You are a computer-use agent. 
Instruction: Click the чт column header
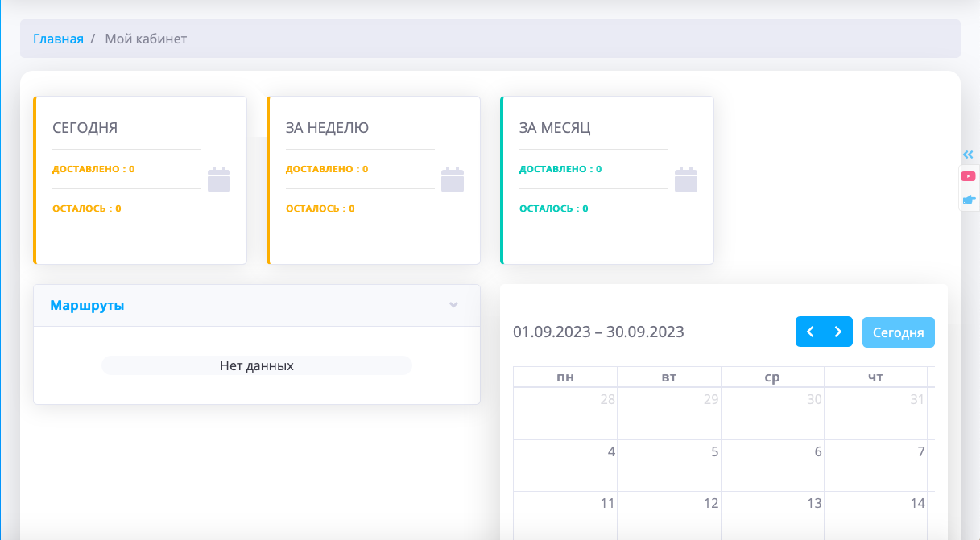[x=875, y=377]
